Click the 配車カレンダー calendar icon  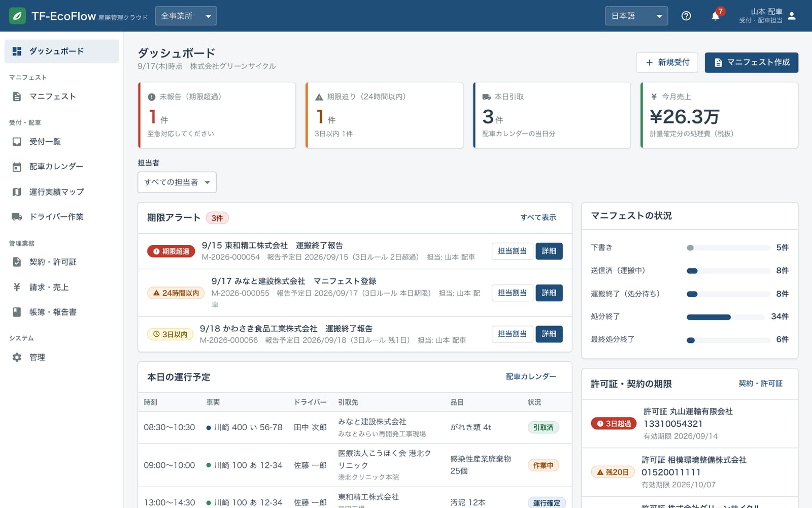[x=17, y=167]
